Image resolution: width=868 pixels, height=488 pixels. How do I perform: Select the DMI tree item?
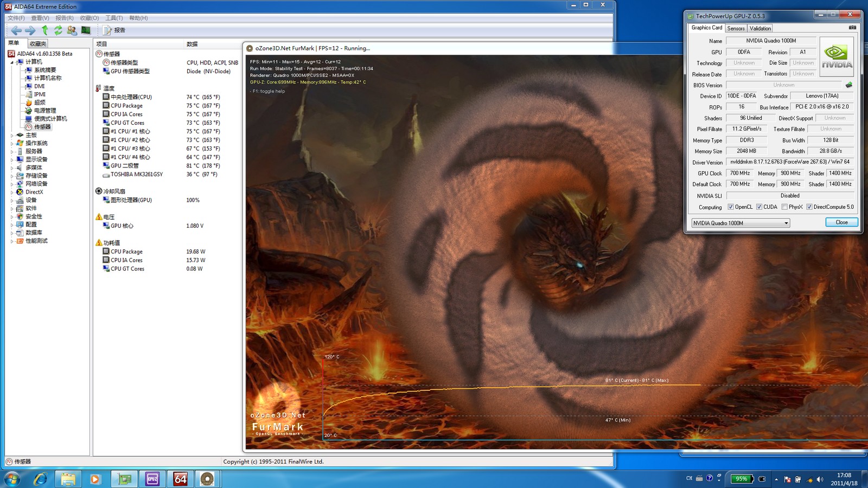click(x=40, y=86)
